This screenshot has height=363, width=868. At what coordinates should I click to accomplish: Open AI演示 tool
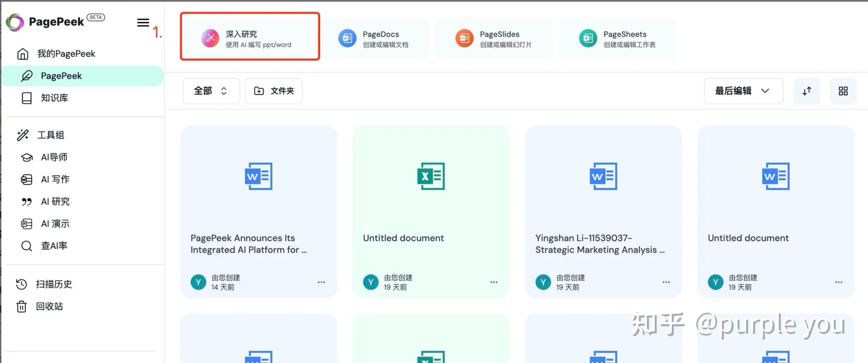[55, 223]
